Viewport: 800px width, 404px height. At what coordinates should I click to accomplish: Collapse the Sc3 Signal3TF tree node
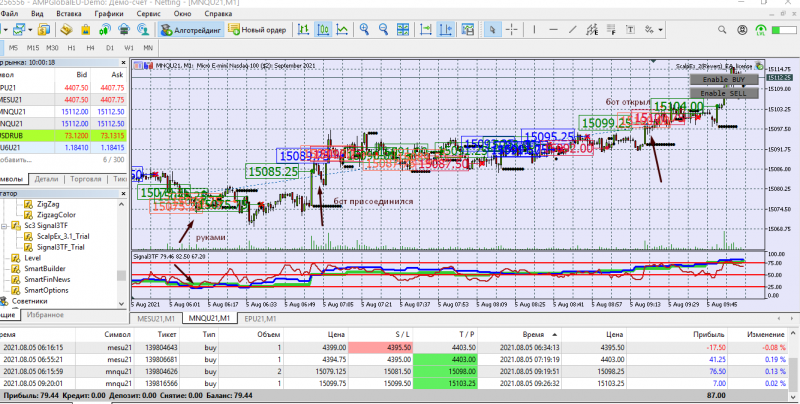(x=5, y=225)
